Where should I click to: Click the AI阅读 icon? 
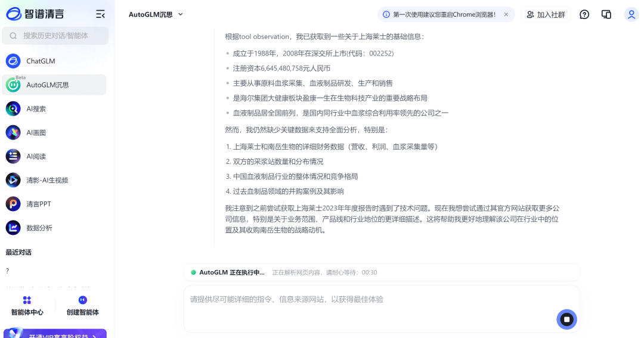(x=13, y=156)
